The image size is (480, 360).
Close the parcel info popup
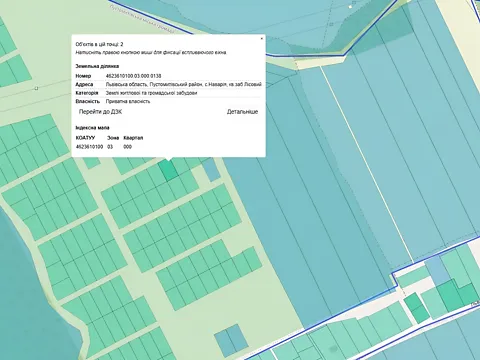[x=262, y=39]
